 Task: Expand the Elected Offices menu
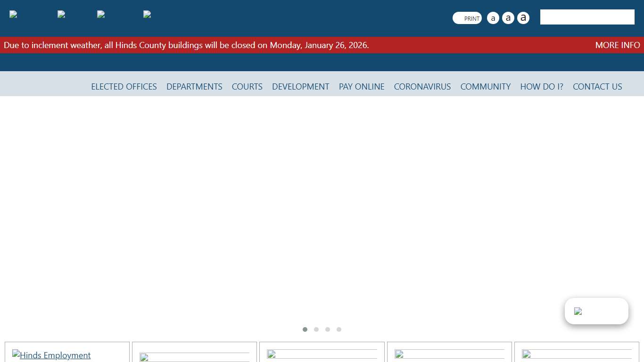[124, 87]
